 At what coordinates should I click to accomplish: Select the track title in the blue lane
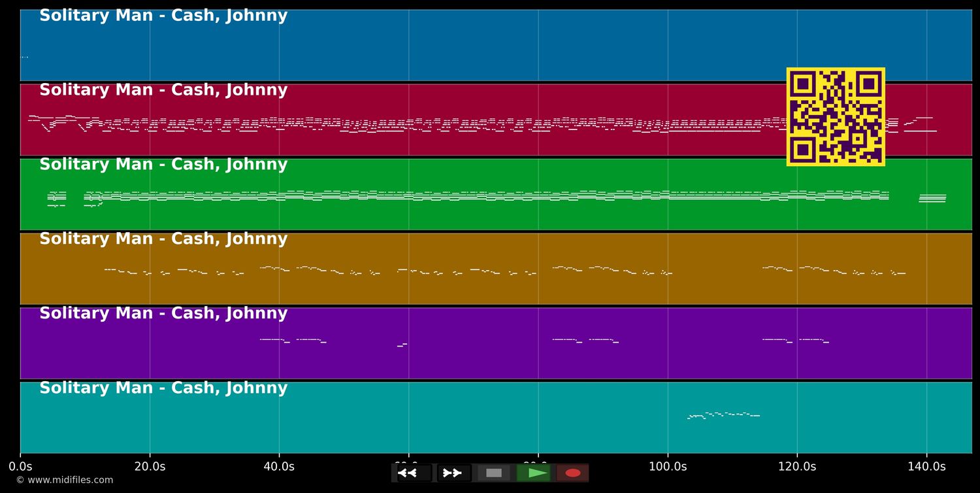point(163,16)
